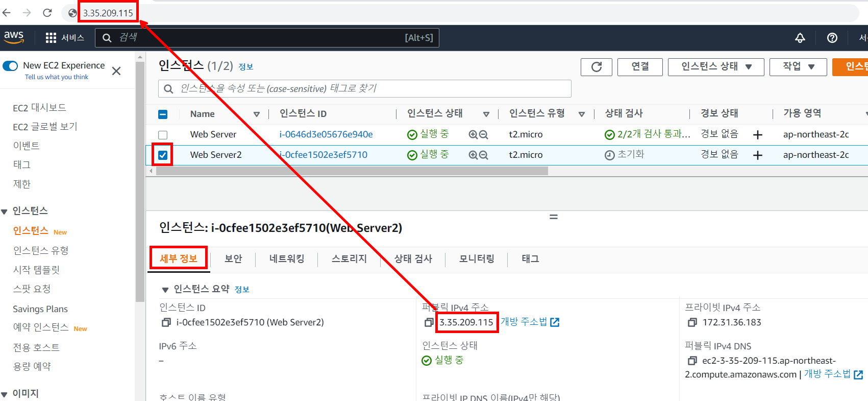Zoom in icon on Web Server row
This screenshot has width=868, height=401.
[473, 134]
